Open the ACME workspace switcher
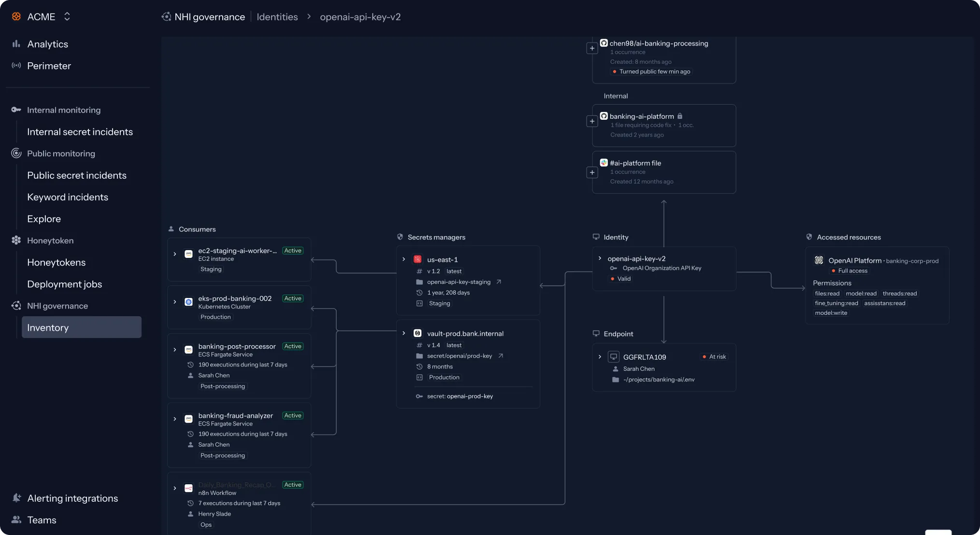Screen dimensions: 980x535 [67, 16]
